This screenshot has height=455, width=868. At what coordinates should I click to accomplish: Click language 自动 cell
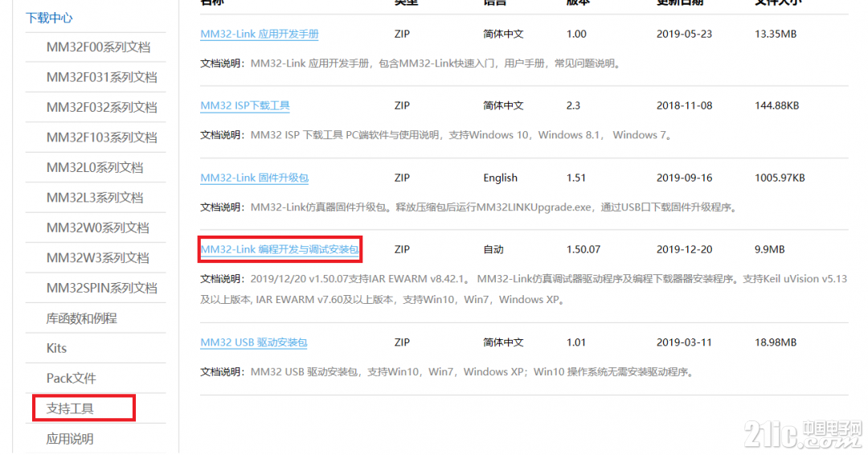[x=493, y=249]
